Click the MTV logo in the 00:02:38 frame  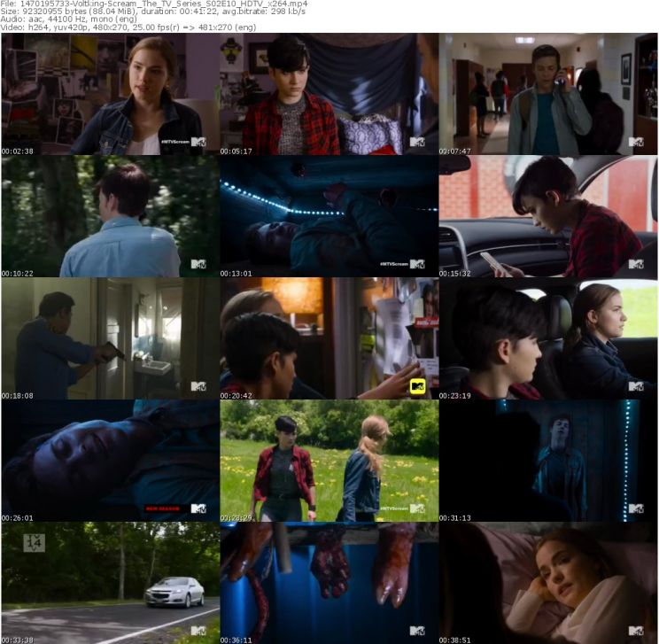click(198, 142)
